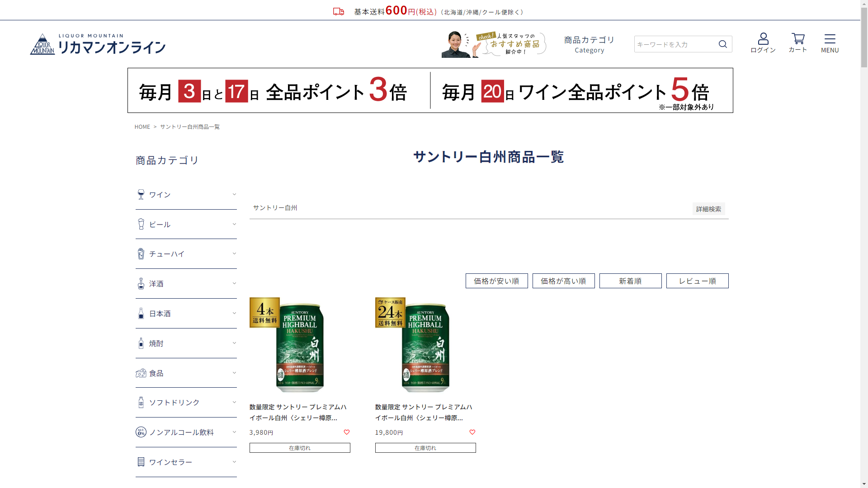Focus the キーワードを入力 search field
868x488 pixels.
tap(674, 44)
